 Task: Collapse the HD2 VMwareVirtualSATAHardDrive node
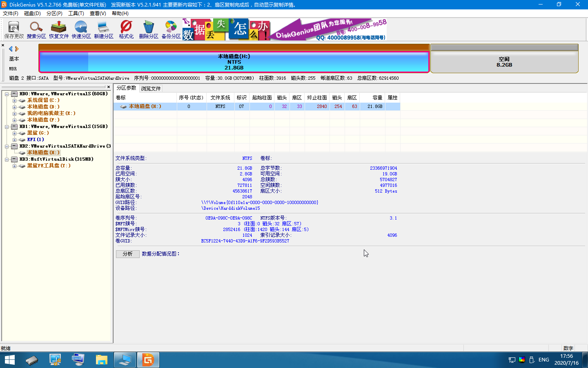click(x=7, y=146)
